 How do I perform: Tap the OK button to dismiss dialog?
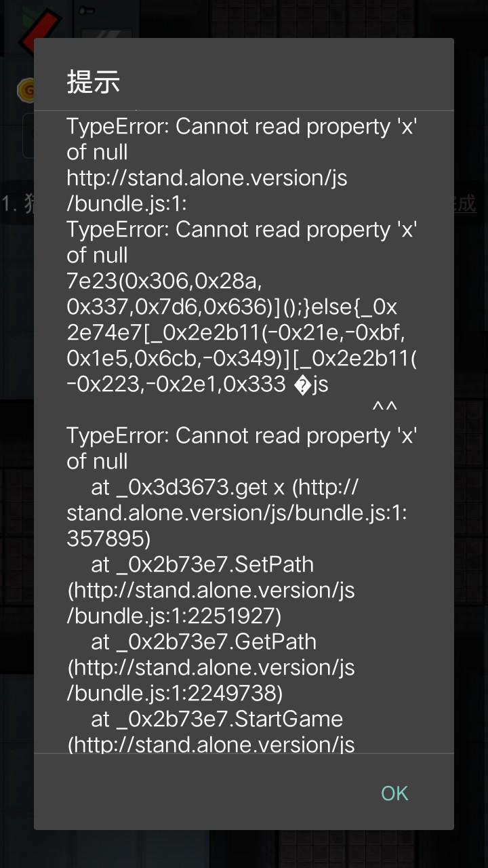pos(394,793)
